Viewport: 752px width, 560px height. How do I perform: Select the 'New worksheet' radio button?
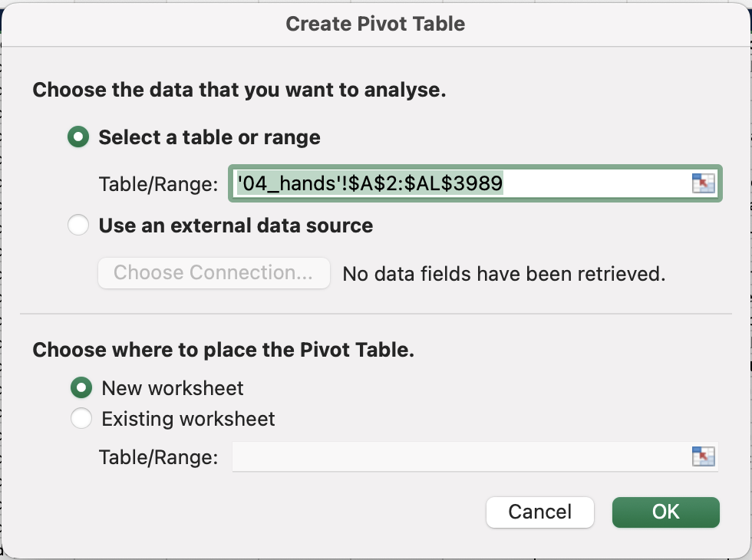pos(81,387)
